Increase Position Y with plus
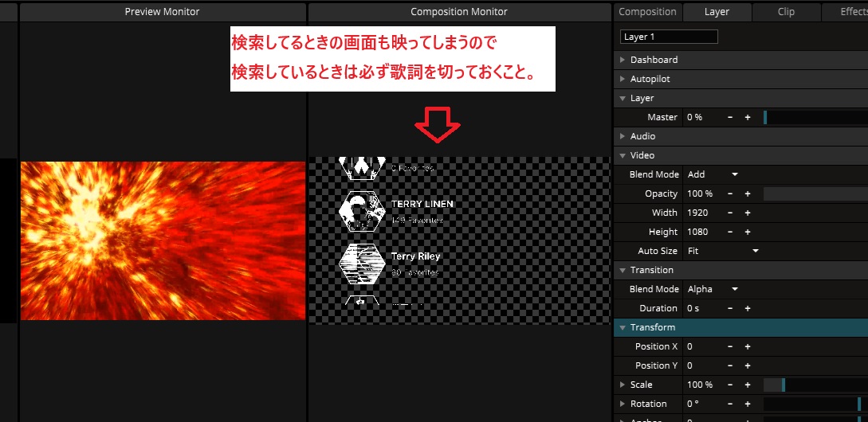This screenshot has width=868, height=422. click(748, 365)
